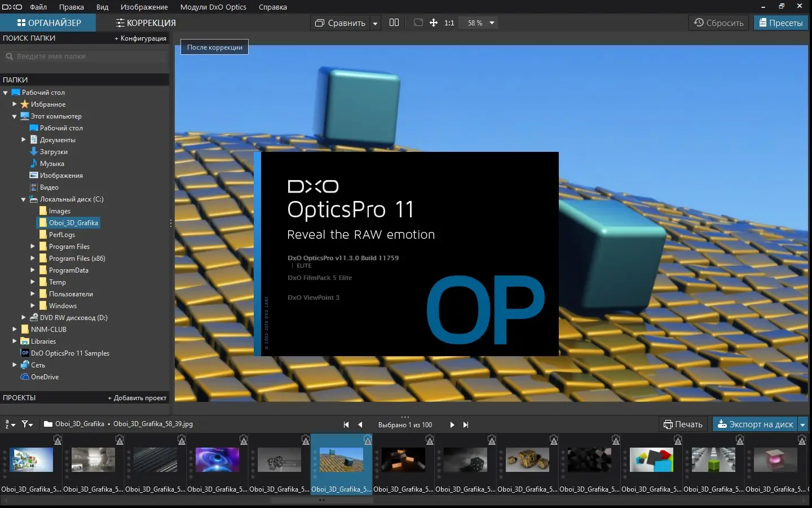The height and width of the screenshot is (508, 812).
Task: Click the Печать button
Action: tap(683, 424)
